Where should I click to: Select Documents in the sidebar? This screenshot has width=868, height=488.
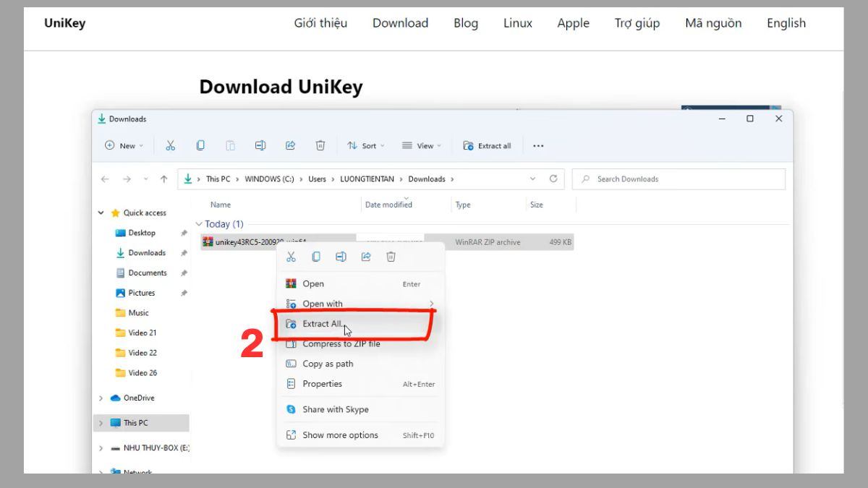coord(148,273)
